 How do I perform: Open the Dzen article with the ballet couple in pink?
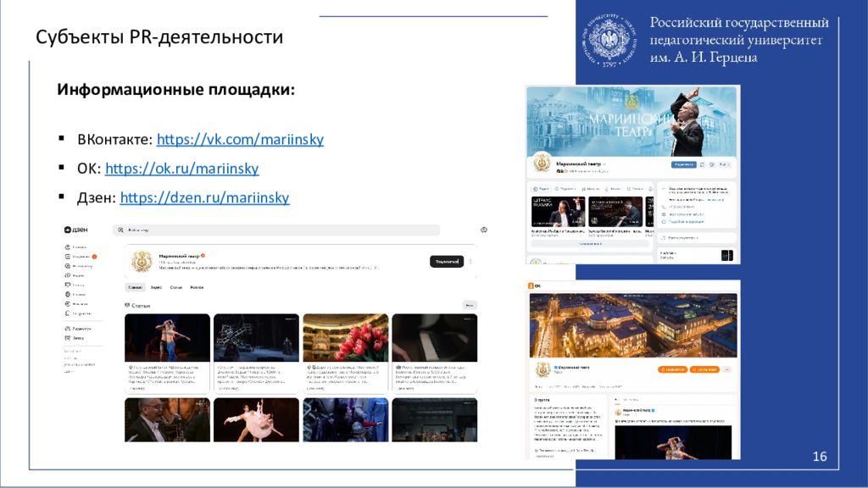[x=256, y=420]
